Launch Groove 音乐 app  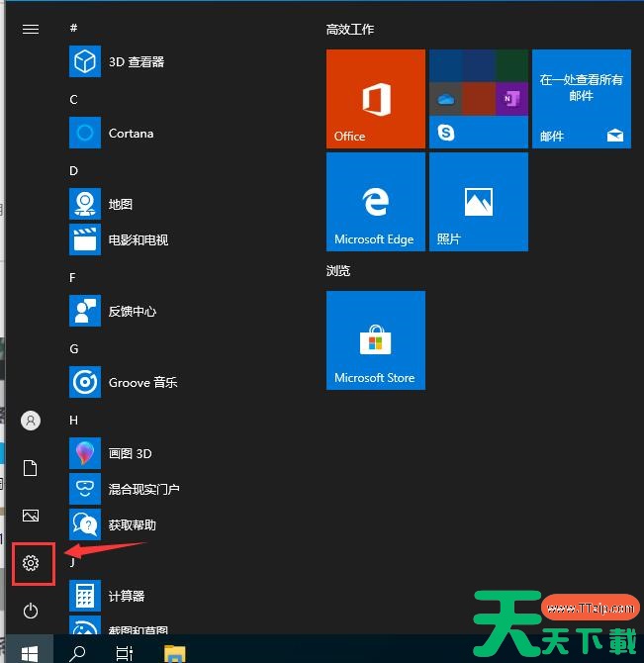[x=124, y=382]
